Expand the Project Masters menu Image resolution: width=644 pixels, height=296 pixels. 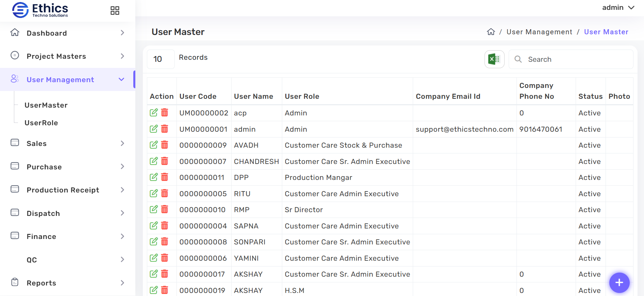point(67,56)
